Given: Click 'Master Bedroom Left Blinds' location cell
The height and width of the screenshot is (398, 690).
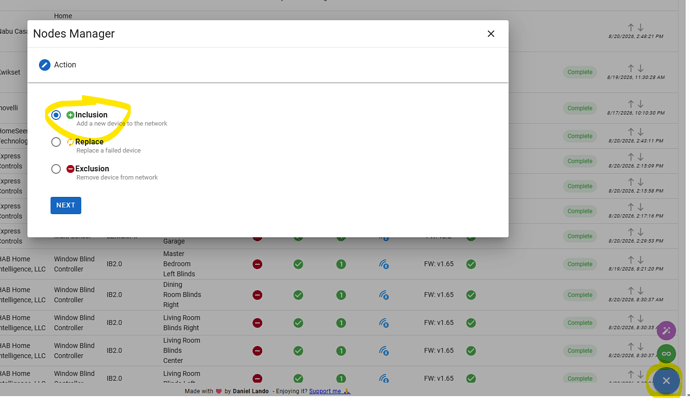Looking at the screenshot, I should tap(179, 264).
